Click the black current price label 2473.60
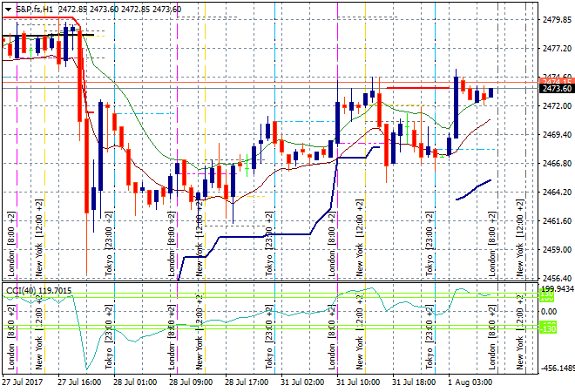575x392 pixels. pyautogui.click(x=556, y=89)
